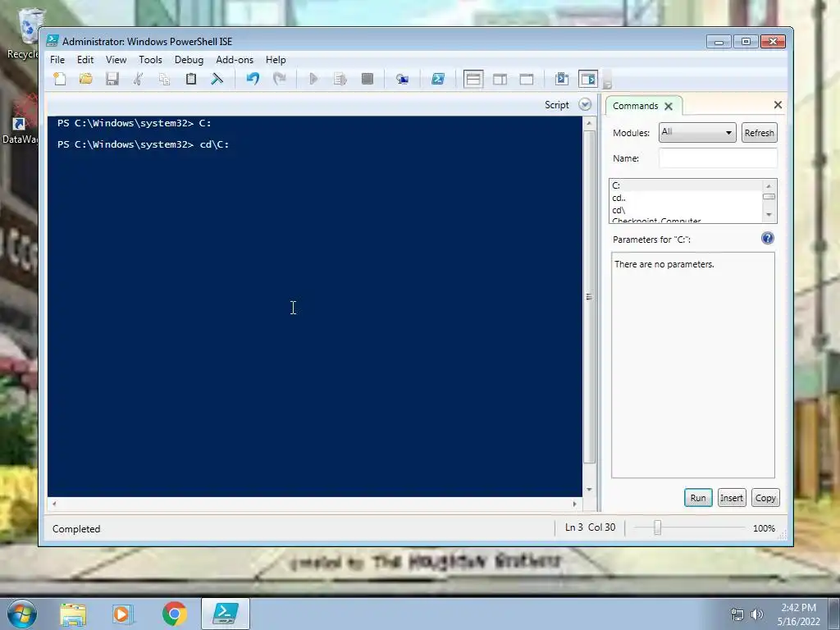Click the Copy button in Commands pane
The image size is (840, 630).
coord(765,498)
